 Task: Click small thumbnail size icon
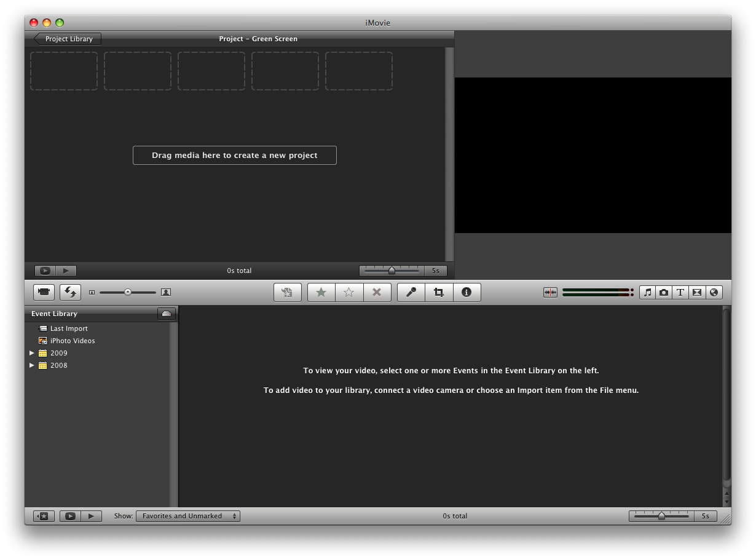click(92, 293)
